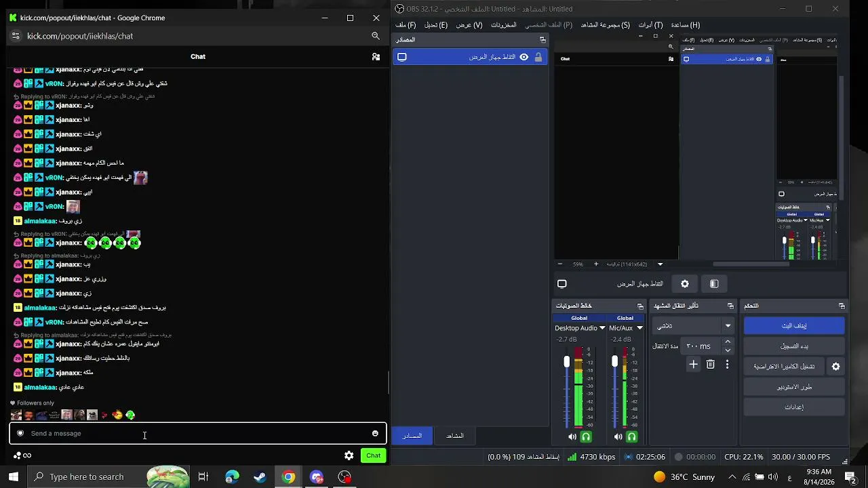Switch to the Scenes tab at bottom

click(x=455, y=436)
